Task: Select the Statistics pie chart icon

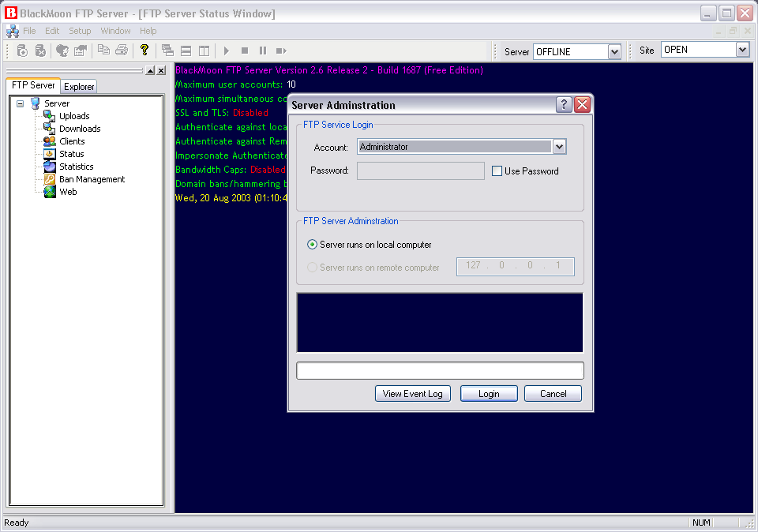Action: click(x=50, y=167)
